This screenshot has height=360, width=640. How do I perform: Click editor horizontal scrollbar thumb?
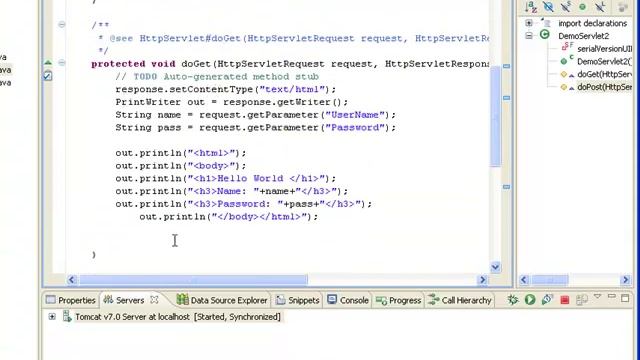pyautogui.click(x=193, y=280)
